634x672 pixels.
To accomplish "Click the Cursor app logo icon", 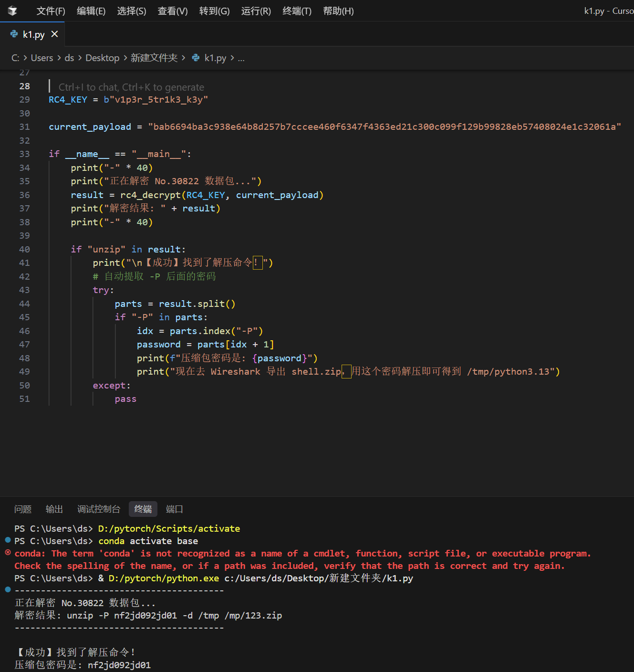I will pos(12,11).
